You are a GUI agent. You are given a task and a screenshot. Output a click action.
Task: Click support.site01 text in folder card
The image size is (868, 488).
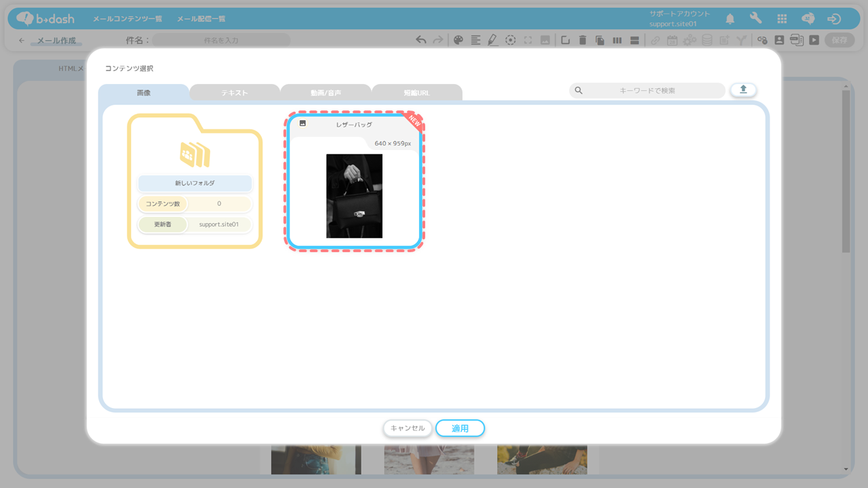point(219,224)
